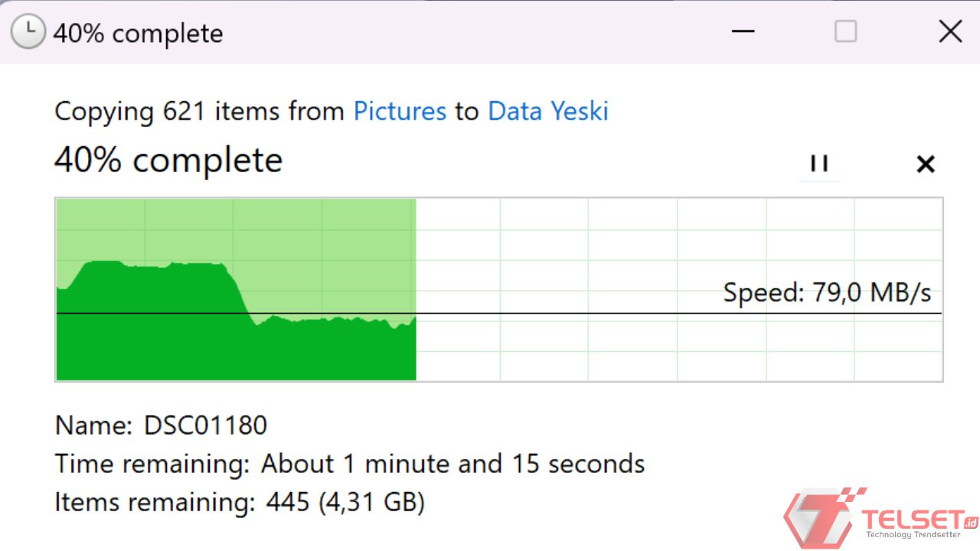Image resolution: width=980 pixels, height=551 pixels.
Task: Minimize the copy progress window
Action: point(743,31)
